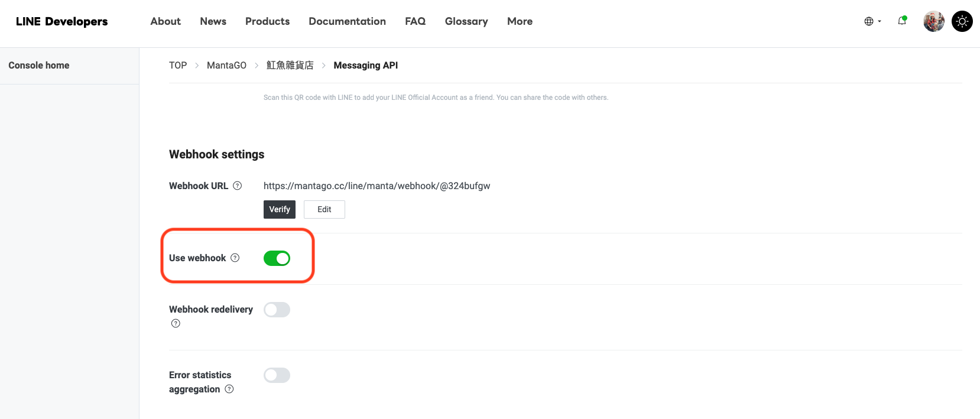Select Console home in the sidebar
980x419 pixels.
pos(39,65)
